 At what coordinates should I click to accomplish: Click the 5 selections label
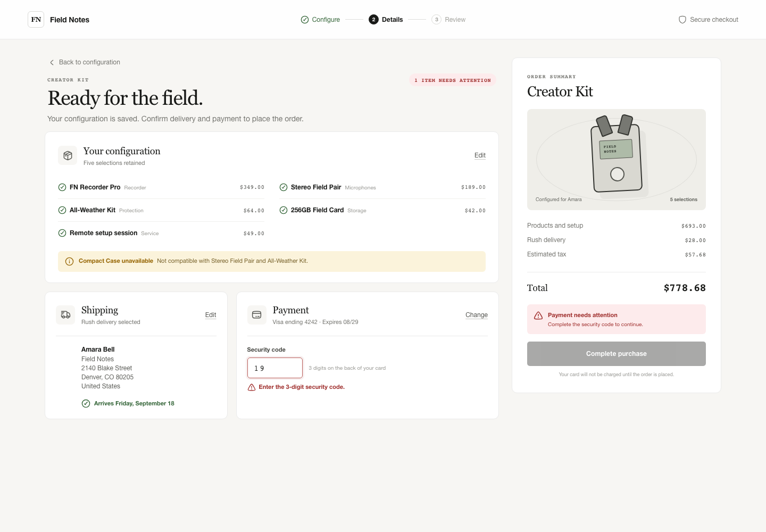pos(684,199)
